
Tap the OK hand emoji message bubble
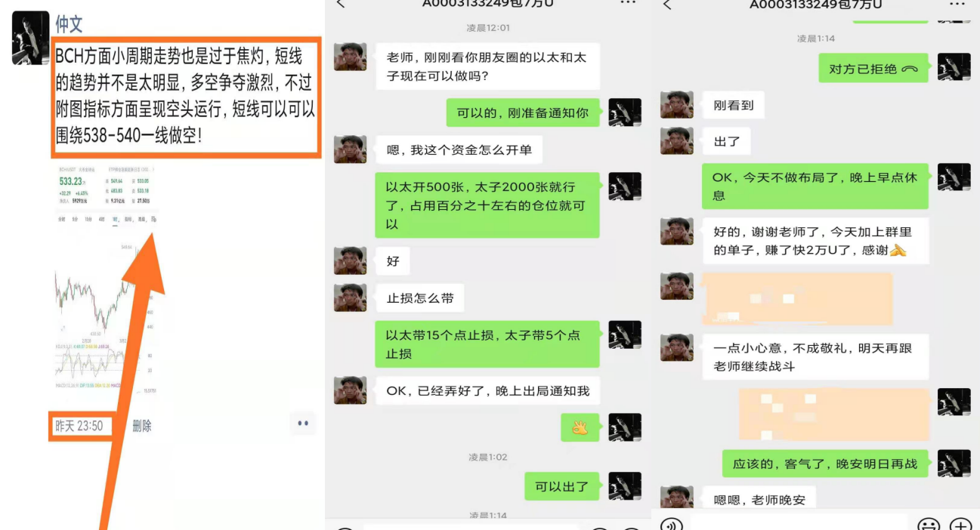coord(580,427)
